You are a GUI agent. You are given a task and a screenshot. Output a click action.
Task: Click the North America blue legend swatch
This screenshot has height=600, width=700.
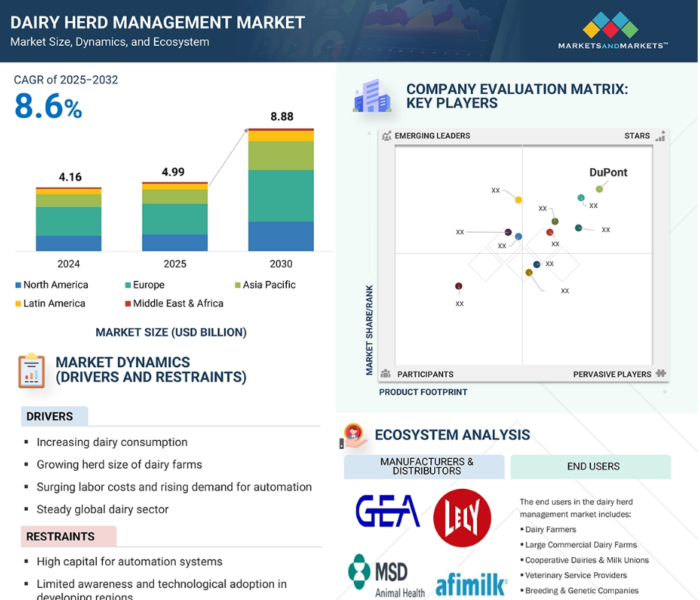(18, 285)
